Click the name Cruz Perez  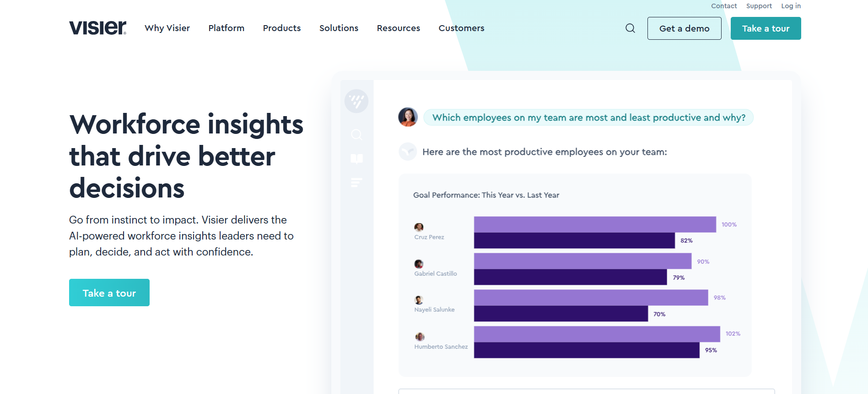click(x=429, y=237)
